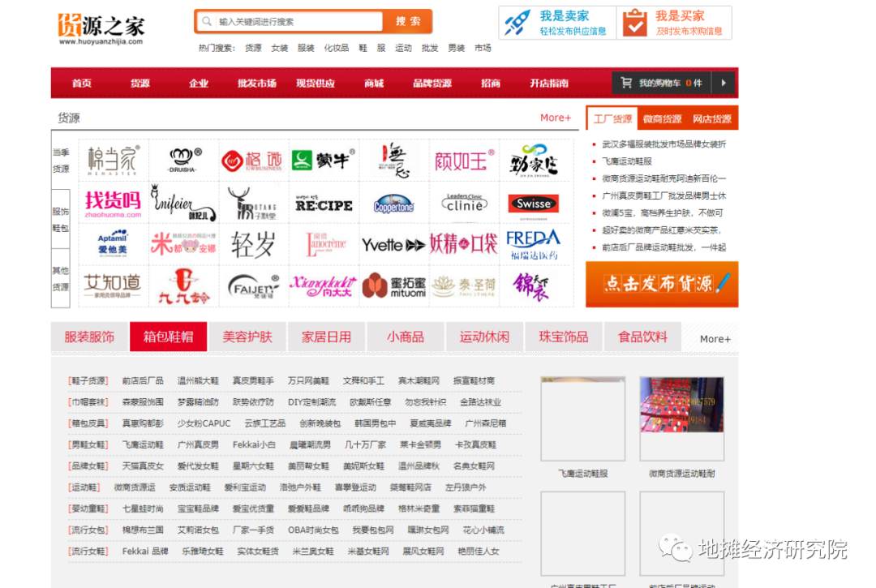Screen dimensions: 876x588
Task: Open the 格微 brand logo
Action: point(253,161)
